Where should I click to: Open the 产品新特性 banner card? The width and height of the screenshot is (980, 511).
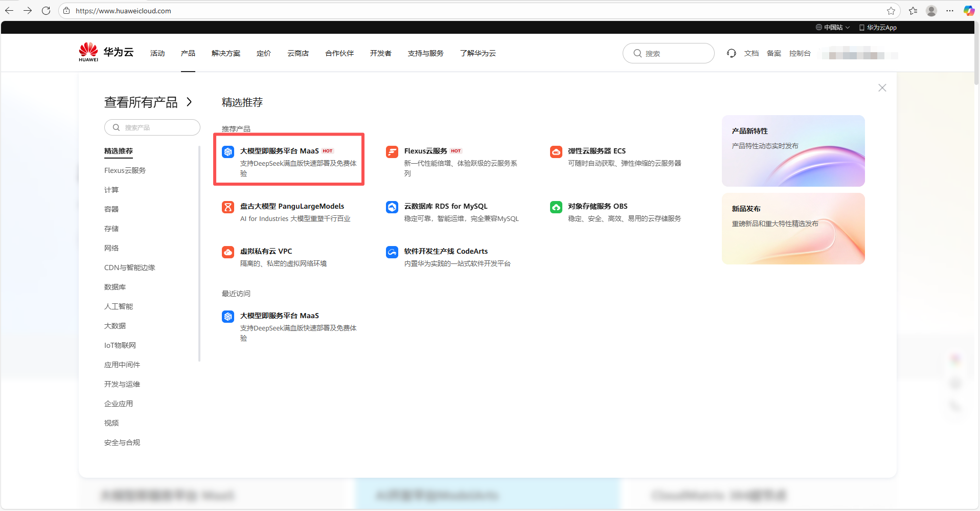[x=793, y=151]
